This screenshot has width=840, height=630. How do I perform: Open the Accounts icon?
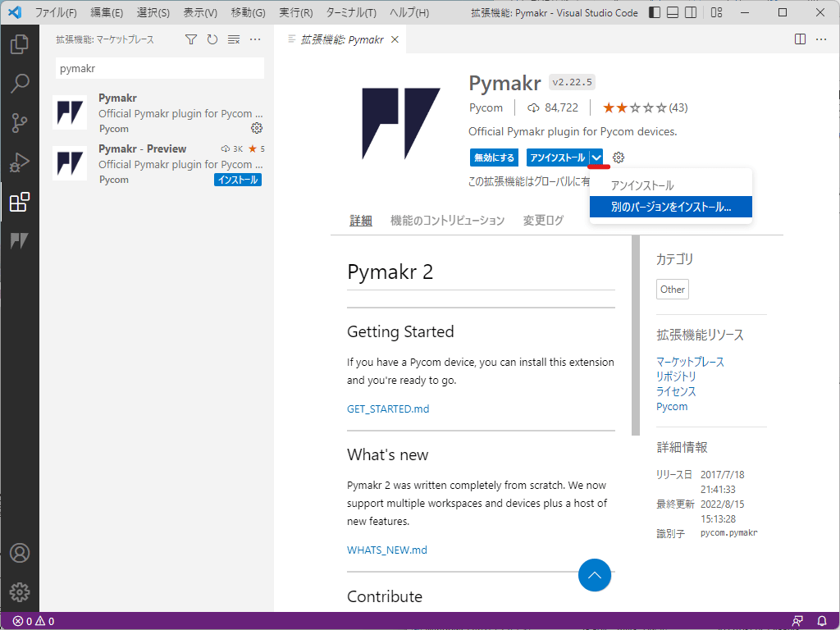point(20,553)
